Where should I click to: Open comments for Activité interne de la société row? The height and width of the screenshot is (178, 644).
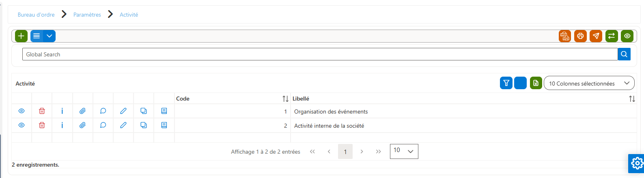[x=103, y=125]
